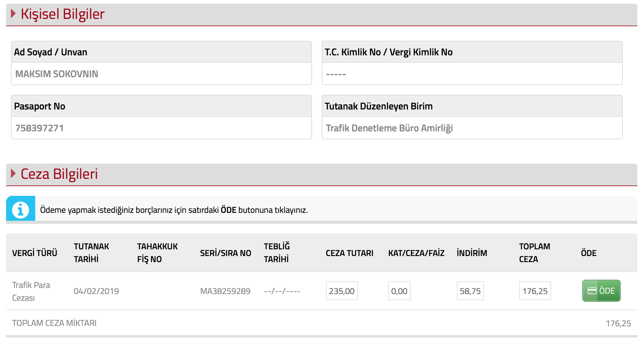Click the credit card icon on ÖDE
The height and width of the screenshot is (343, 644).
(x=592, y=291)
